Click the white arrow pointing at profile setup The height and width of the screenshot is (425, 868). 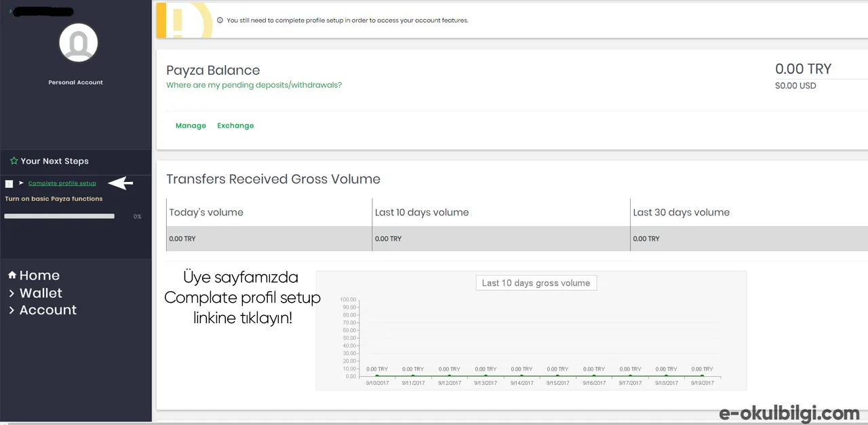tap(121, 183)
